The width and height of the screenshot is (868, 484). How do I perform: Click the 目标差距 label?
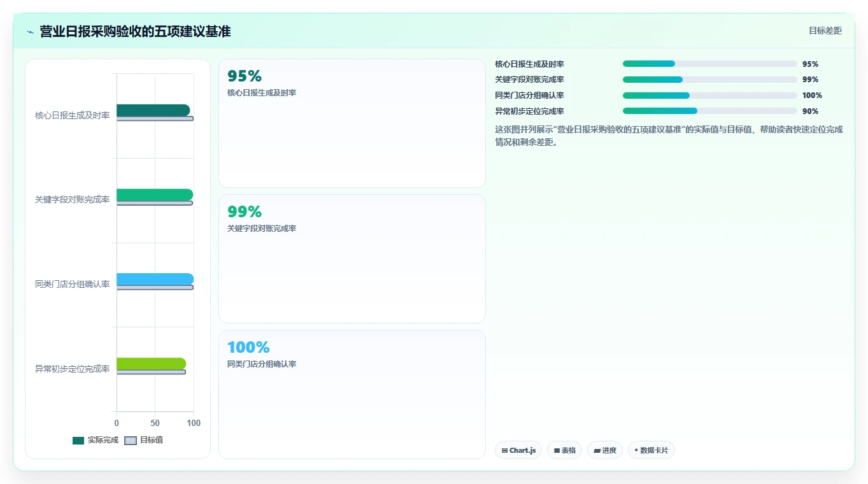point(825,31)
